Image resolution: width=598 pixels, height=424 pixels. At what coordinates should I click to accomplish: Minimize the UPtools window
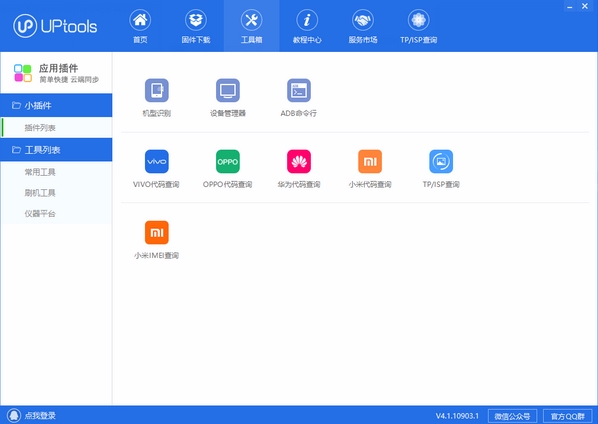569,6
